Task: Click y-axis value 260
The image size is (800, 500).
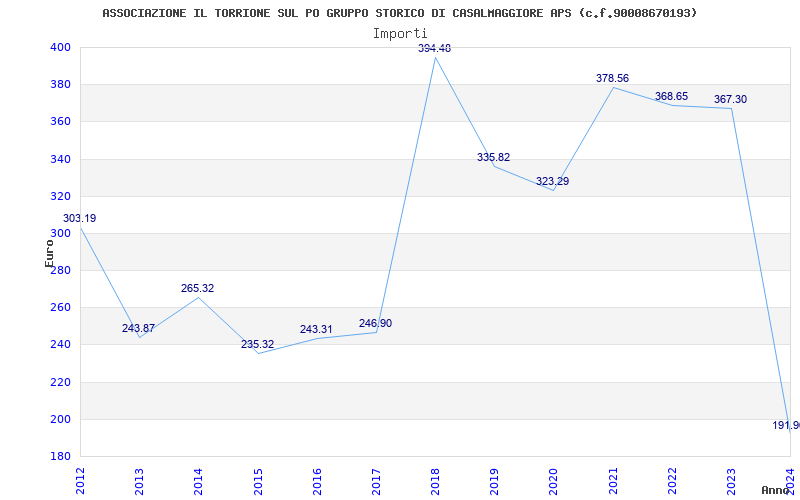Action: point(60,308)
